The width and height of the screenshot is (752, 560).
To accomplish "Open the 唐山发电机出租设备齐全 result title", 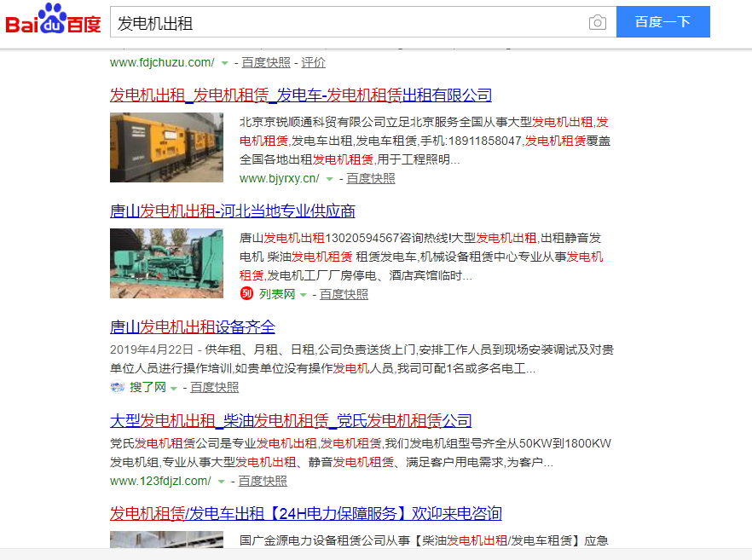I will click(193, 327).
